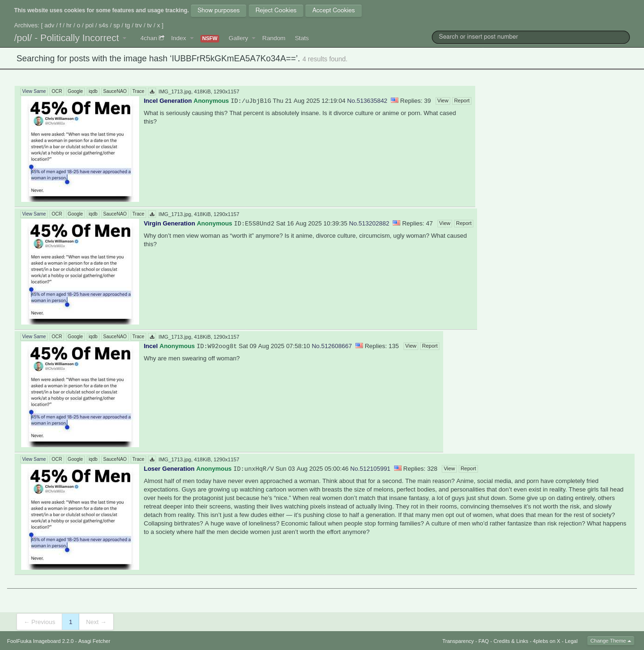This screenshot has width=644, height=650.
Task: Click View on post with 39 replies
Action: (443, 101)
